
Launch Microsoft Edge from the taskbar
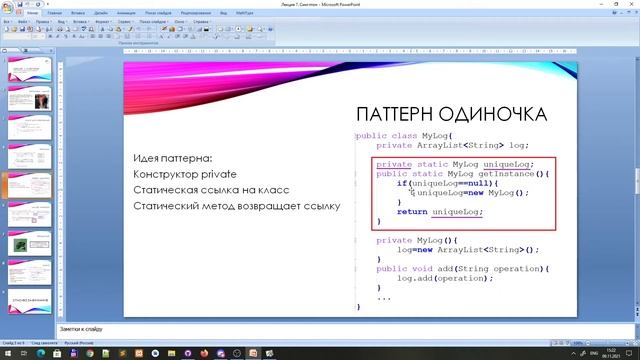point(41,353)
